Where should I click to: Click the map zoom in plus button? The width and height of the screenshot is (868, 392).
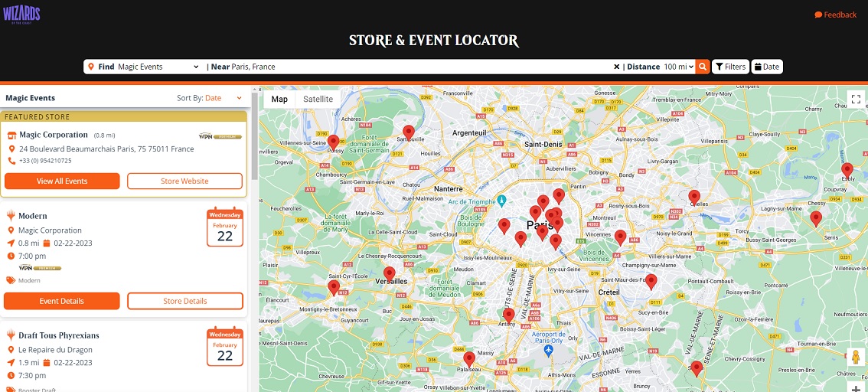click(856, 388)
